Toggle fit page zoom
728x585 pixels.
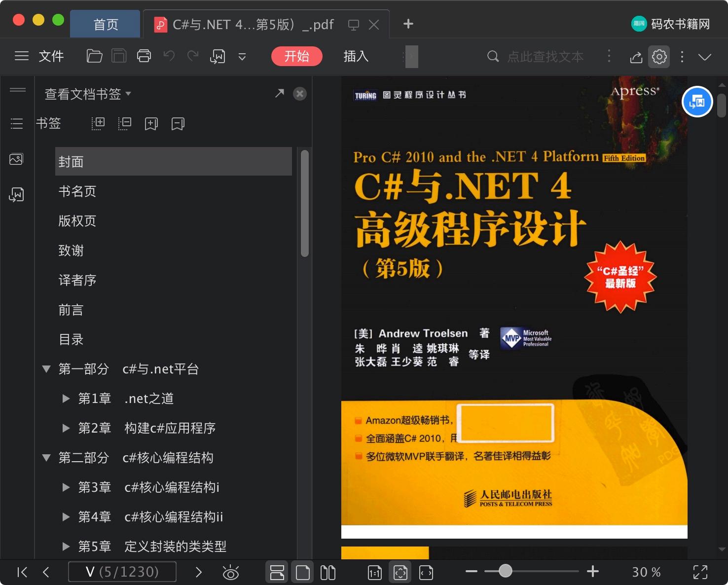tap(400, 572)
